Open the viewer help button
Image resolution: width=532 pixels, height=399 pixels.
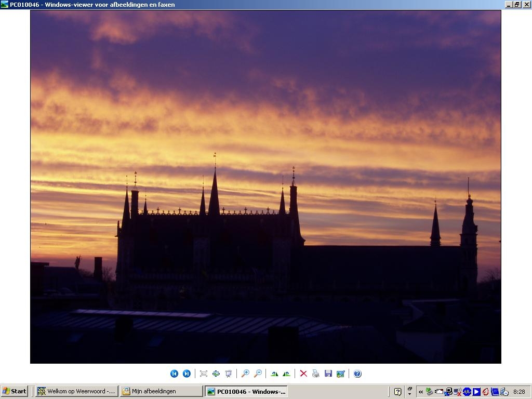pyautogui.click(x=357, y=374)
